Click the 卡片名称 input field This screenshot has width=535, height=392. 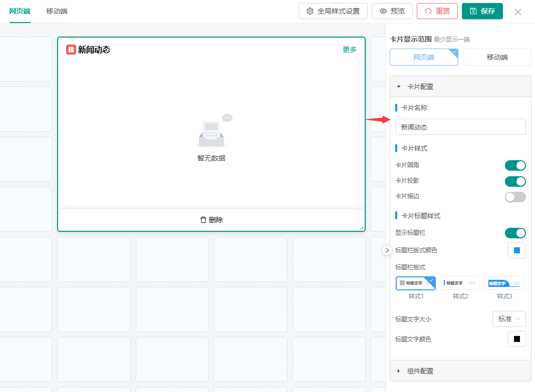(x=460, y=127)
